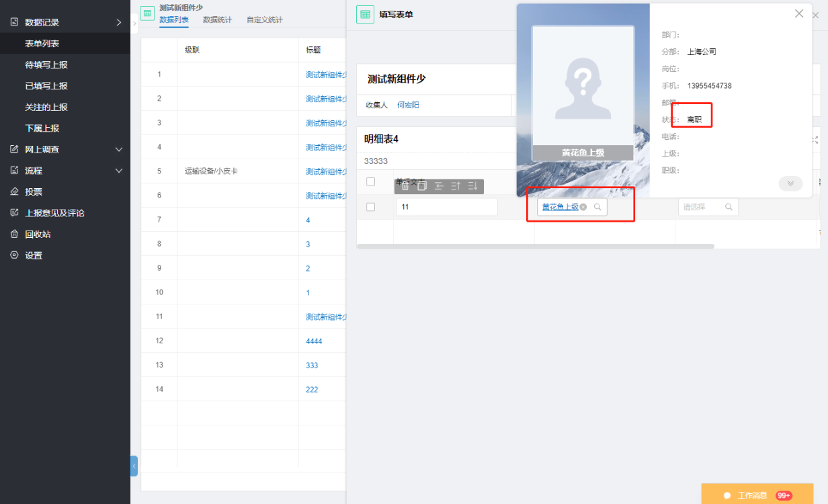828x504 pixels.
Task: Click the move row up icon
Action: point(456,186)
